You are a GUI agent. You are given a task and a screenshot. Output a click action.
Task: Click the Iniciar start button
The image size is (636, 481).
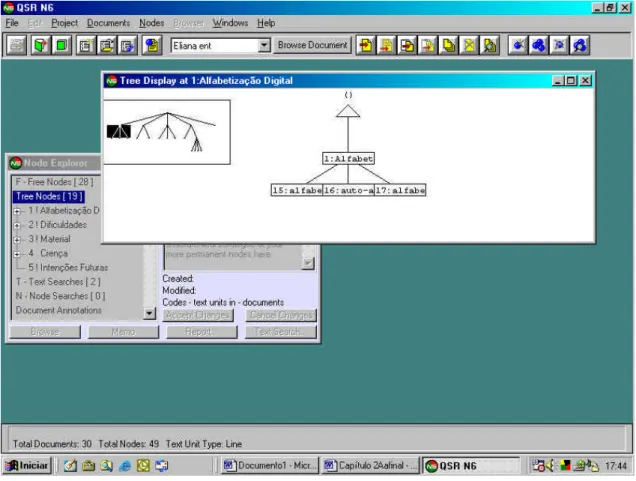pyautogui.click(x=27, y=466)
